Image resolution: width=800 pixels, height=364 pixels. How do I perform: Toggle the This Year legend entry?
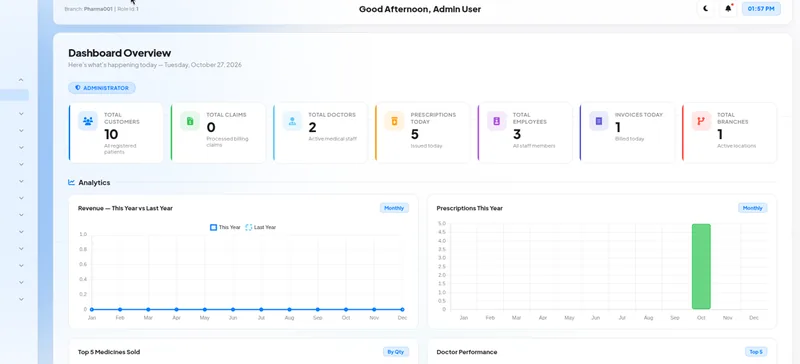(225, 227)
